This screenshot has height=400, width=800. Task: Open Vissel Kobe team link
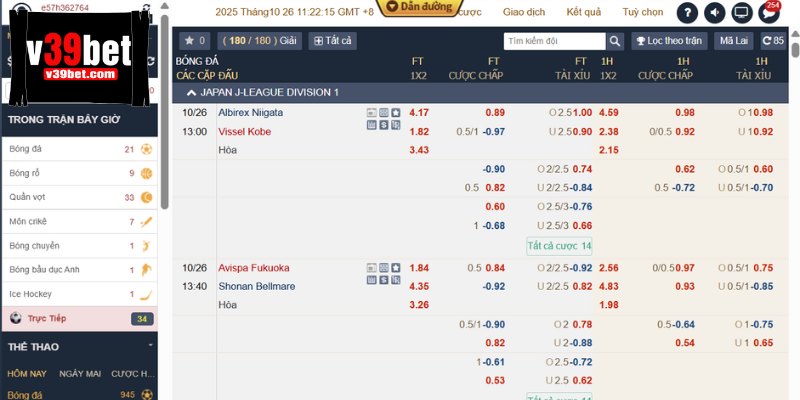tap(244, 132)
